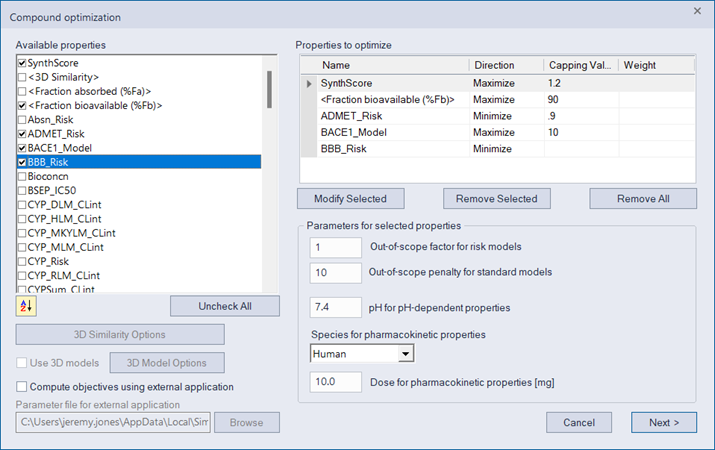This screenshot has width=715, height=450.
Task: Click the pH for pH-dependent properties field
Action: click(336, 307)
